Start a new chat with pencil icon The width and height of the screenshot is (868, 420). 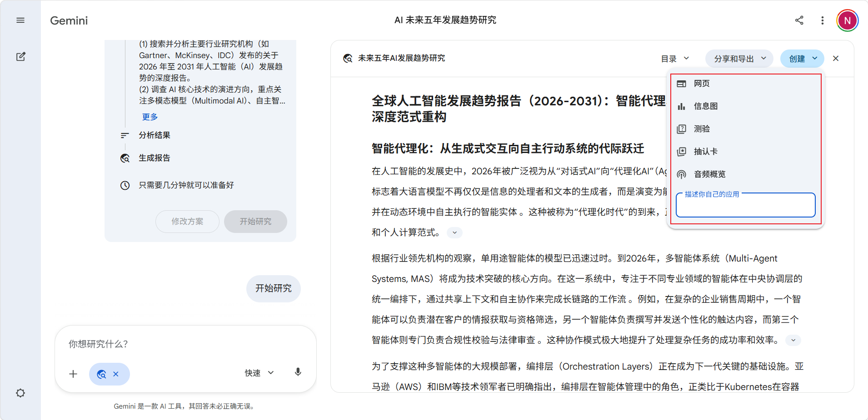tap(20, 57)
